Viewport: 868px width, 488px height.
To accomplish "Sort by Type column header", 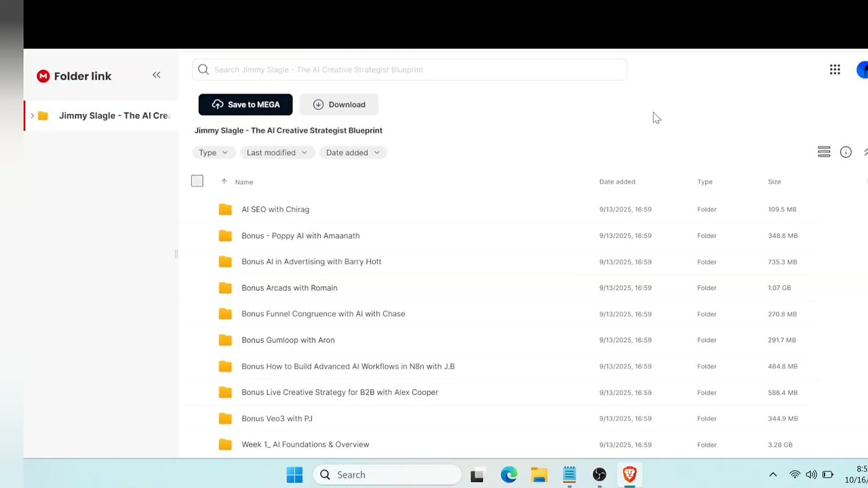I will tap(705, 182).
